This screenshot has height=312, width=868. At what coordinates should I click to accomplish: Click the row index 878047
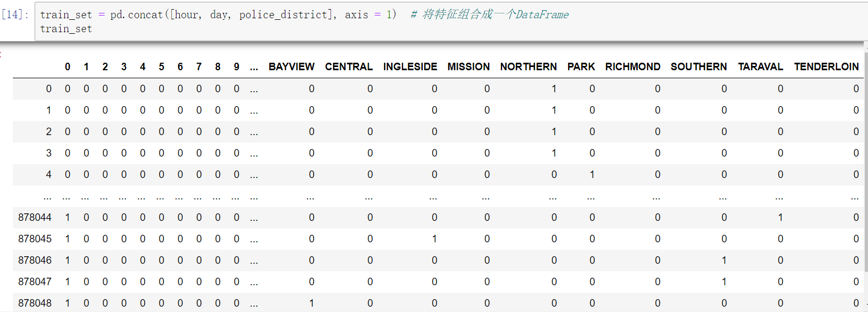35,281
